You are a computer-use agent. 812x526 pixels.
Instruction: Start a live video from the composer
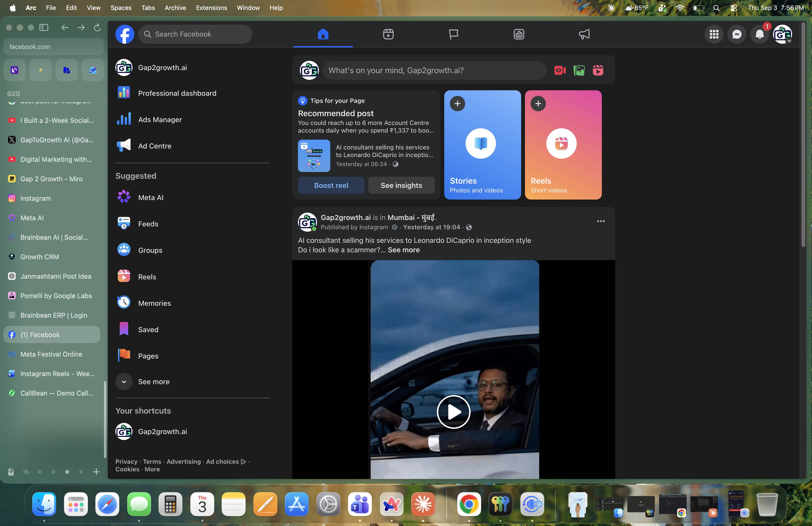[560, 70]
